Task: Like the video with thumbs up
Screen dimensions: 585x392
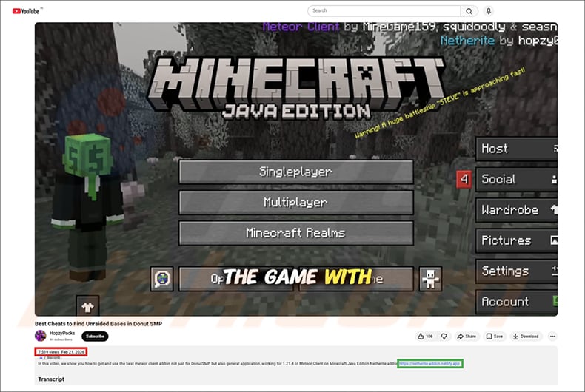Action: 425,336
